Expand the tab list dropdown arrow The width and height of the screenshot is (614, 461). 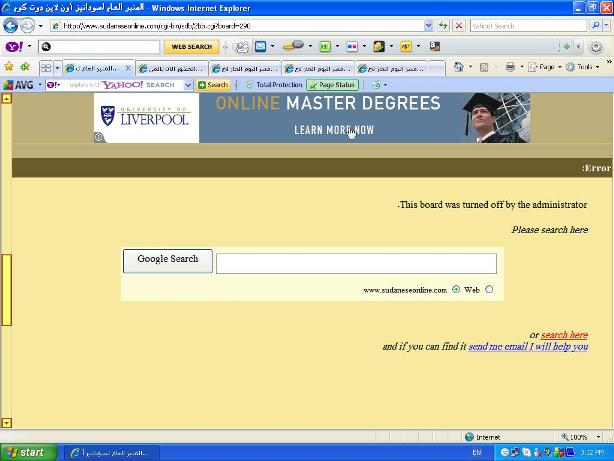57,68
